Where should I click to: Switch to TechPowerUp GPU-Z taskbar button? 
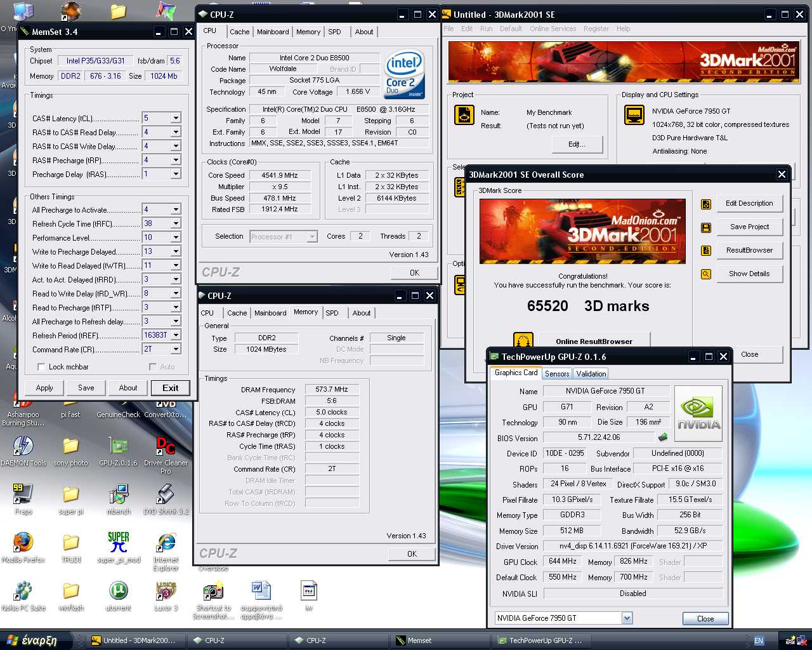(541, 640)
